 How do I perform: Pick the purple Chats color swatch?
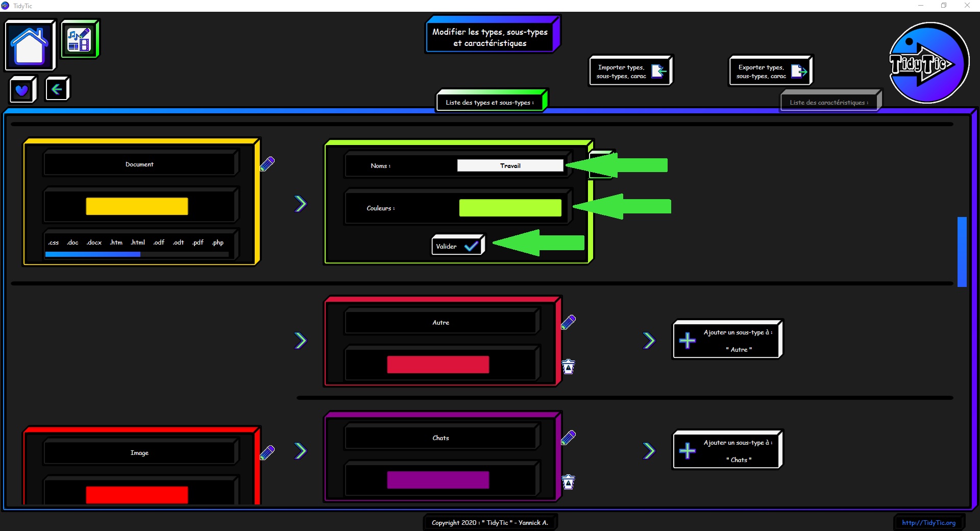pyautogui.click(x=438, y=480)
